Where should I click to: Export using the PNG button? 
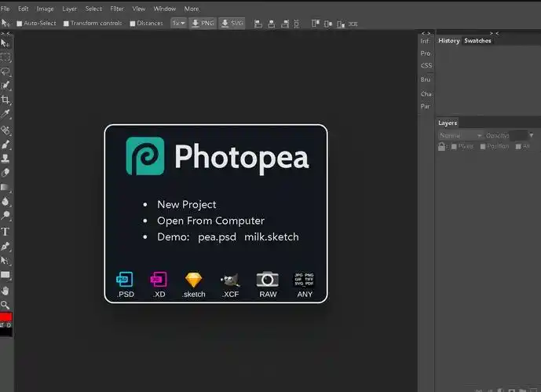coord(203,23)
